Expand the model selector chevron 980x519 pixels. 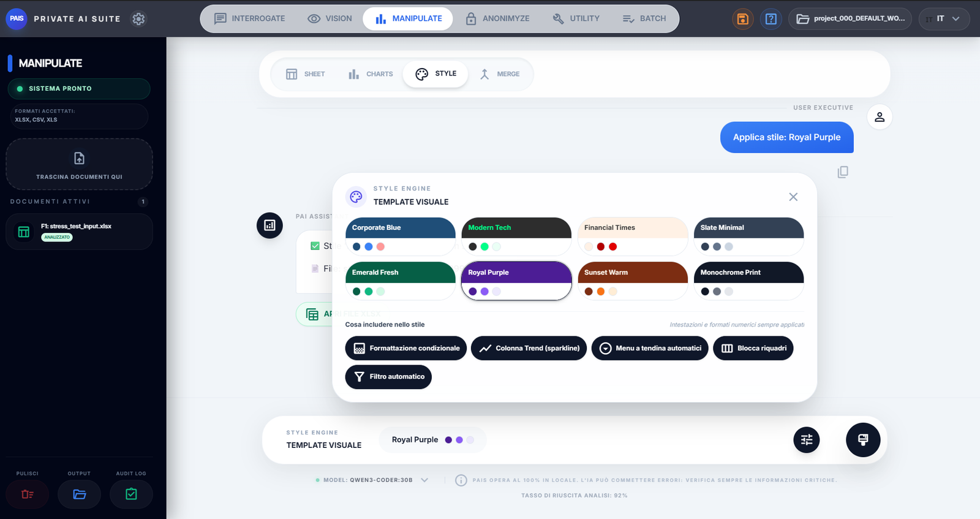424,480
